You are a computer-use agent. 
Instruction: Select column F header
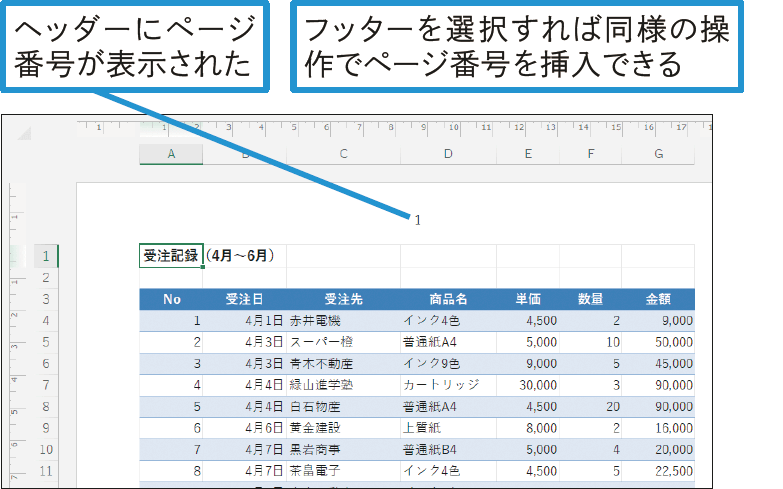tap(591, 154)
